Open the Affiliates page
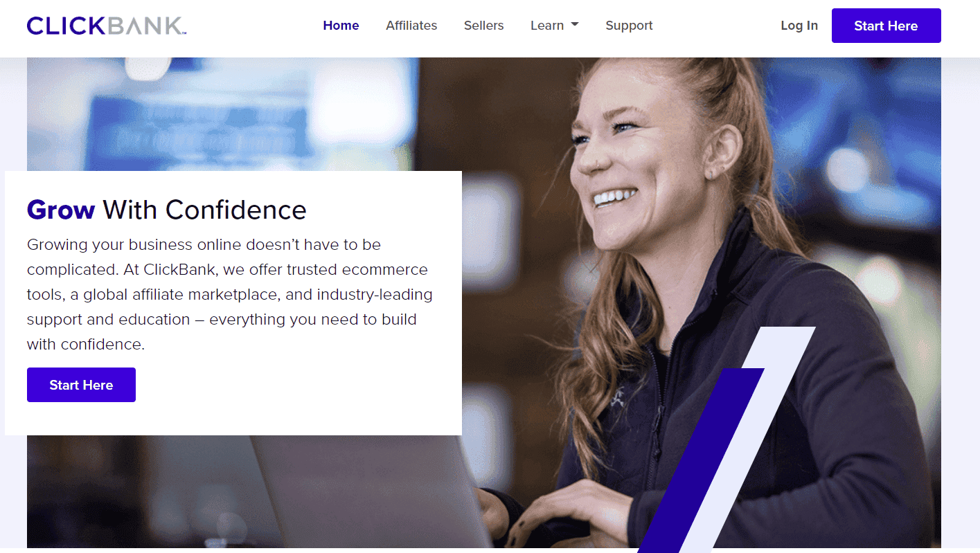The height and width of the screenshot is (553, 980). point(411,26)
